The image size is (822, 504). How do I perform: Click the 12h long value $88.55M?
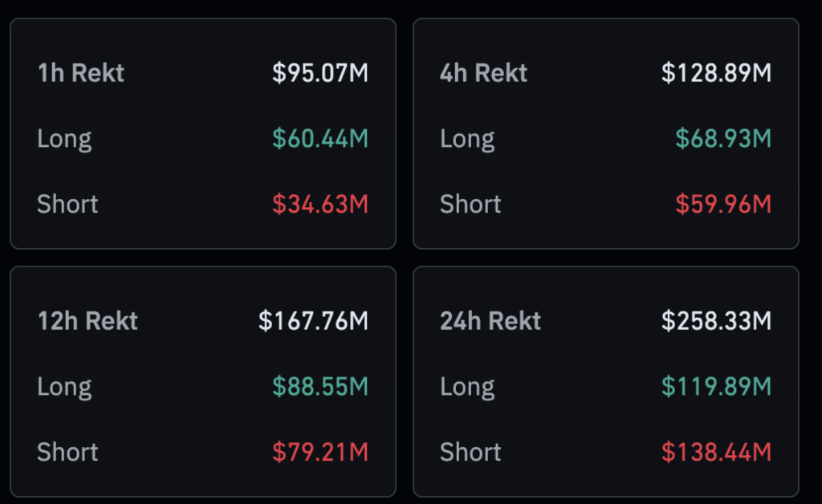pos(320,387)
